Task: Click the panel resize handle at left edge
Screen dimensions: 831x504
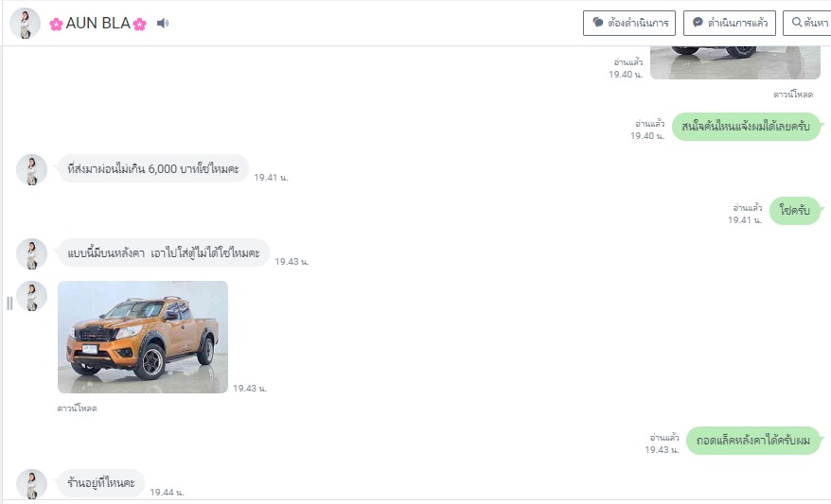Action: pyautogui.click(x=9, y=304)
